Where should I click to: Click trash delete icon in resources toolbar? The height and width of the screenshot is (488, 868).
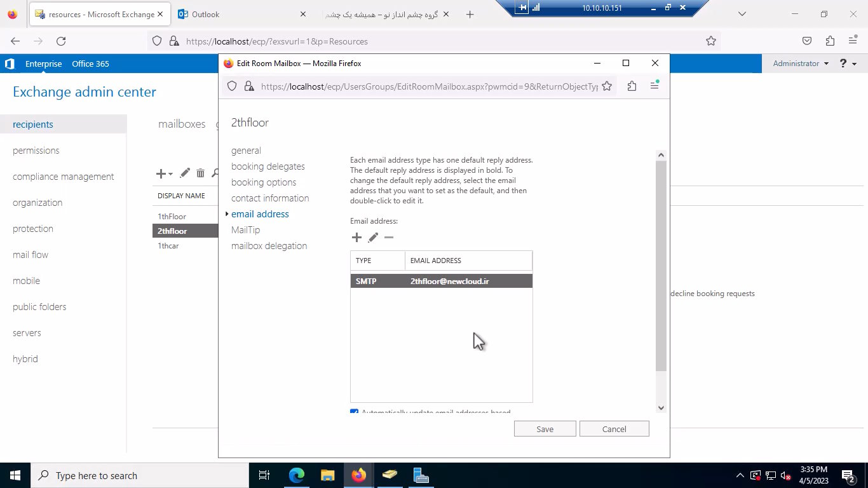tap(201, 173)
